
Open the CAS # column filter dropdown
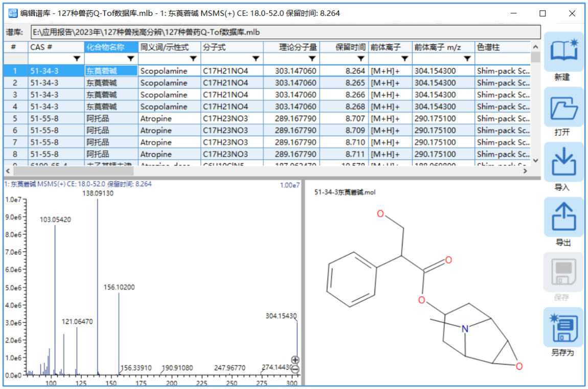[x=77, y=59]
